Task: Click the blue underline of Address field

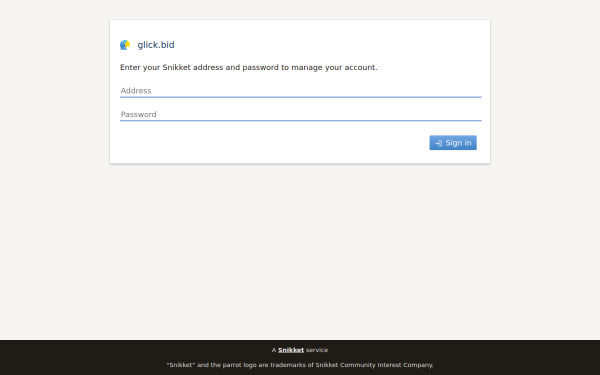Action: (301, 97)
